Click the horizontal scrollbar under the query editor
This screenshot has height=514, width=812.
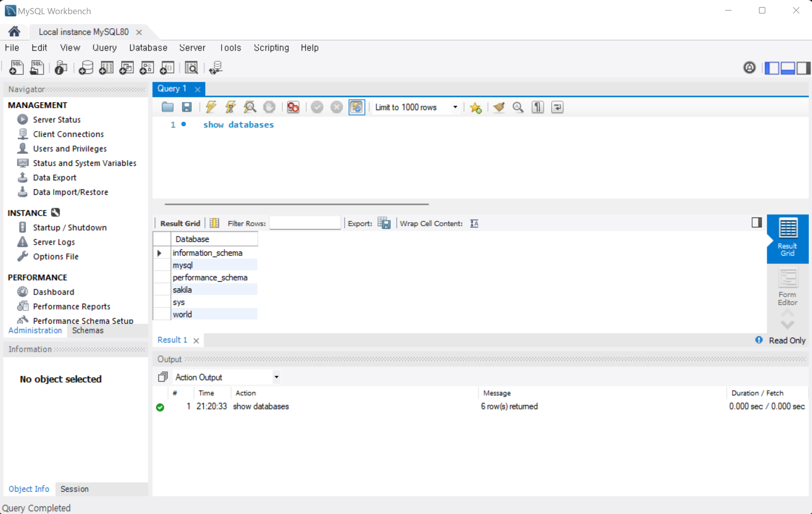[x=296, y=204]
